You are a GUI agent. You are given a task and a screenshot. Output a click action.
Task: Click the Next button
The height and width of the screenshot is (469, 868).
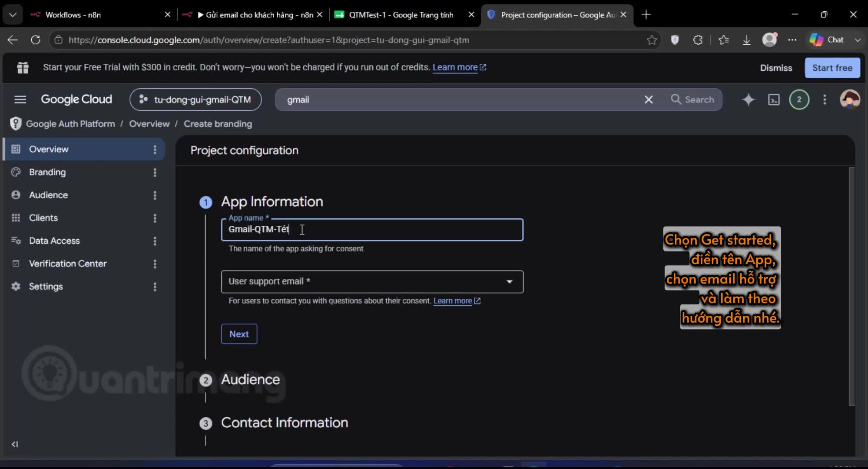tap(239, 334)
